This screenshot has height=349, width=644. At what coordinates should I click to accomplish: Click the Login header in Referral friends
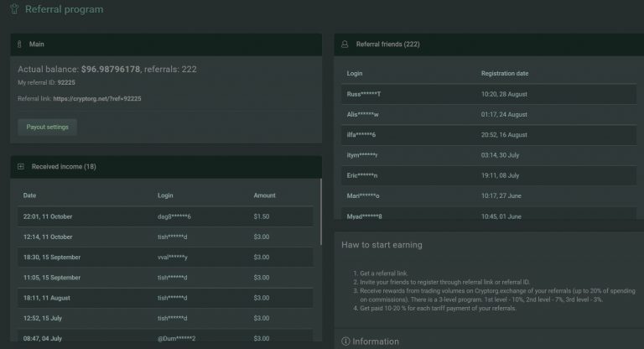pyautogui.click(x=355, y=73)
